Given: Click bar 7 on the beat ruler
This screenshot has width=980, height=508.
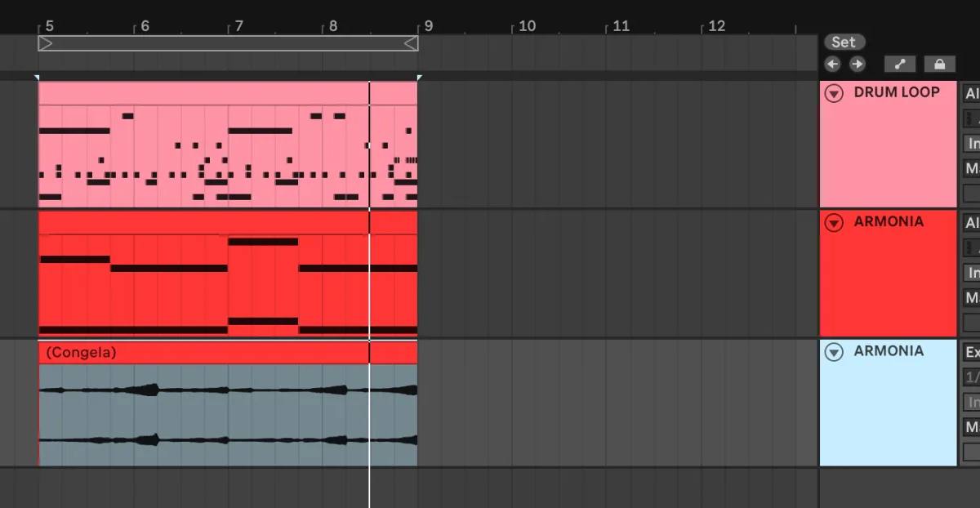Looking at the screenshot, I should click(239, 26).
